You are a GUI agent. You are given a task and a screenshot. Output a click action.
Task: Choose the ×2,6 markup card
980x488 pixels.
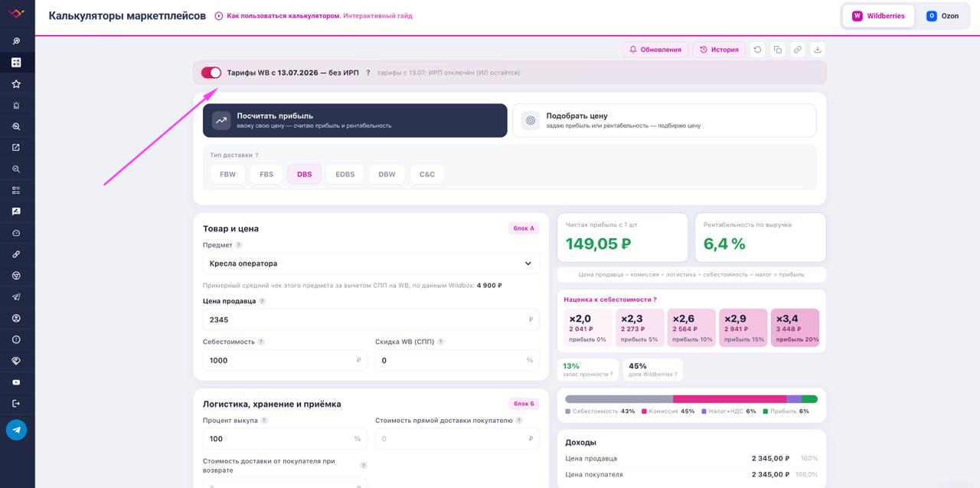click(x=691, y=328)
